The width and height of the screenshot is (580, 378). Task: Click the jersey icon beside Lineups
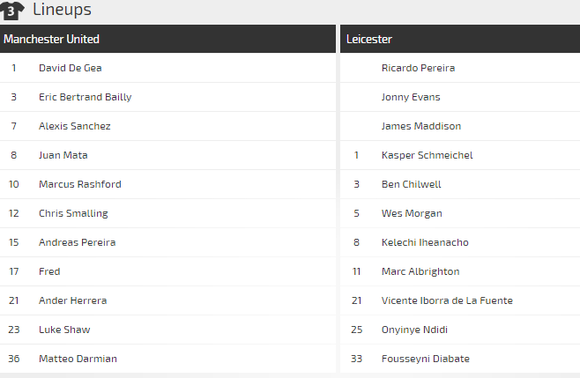tap(12, 10)
